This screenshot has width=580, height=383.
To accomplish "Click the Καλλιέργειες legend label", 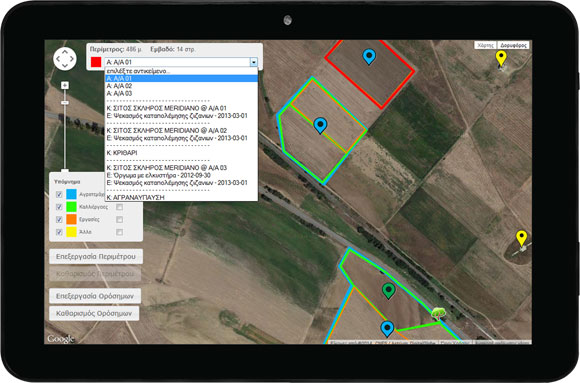I will click(94, 207).
